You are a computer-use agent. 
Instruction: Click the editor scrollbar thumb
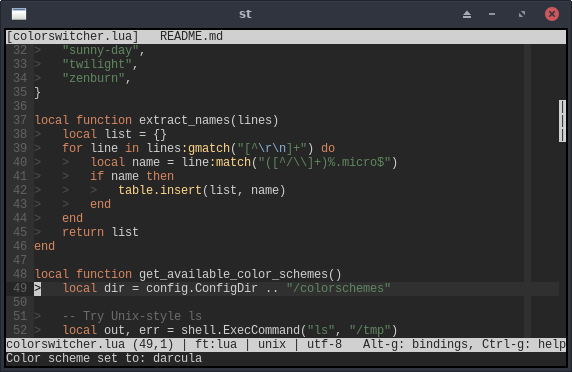562,121
